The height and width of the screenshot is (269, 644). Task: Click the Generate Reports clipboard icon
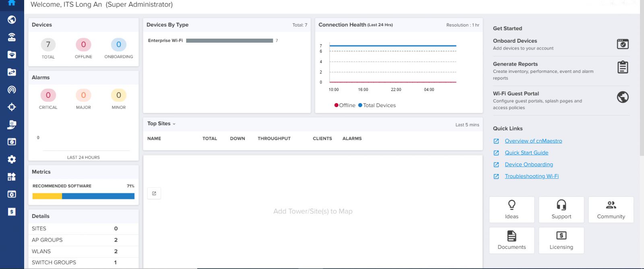click(623, 67)
